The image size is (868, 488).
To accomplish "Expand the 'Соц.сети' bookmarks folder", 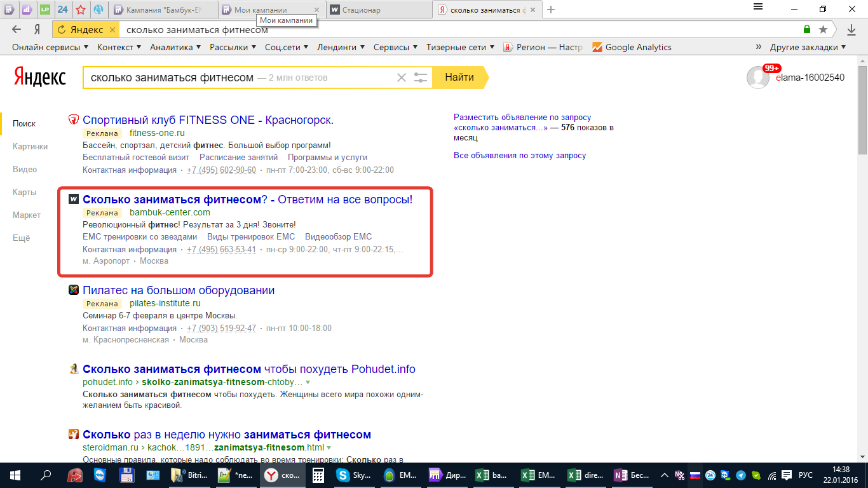I will point(287,47).
